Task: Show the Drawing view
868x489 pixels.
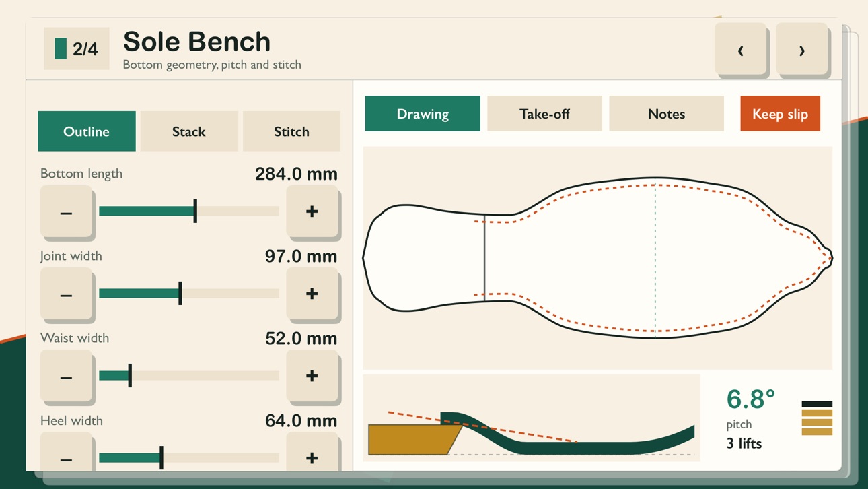Action: tap(423, 114)
